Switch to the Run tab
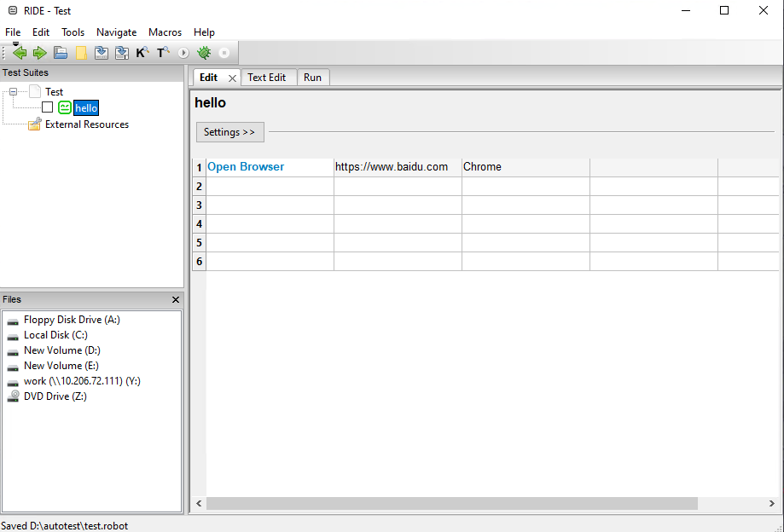 click(x=313, y=78)
